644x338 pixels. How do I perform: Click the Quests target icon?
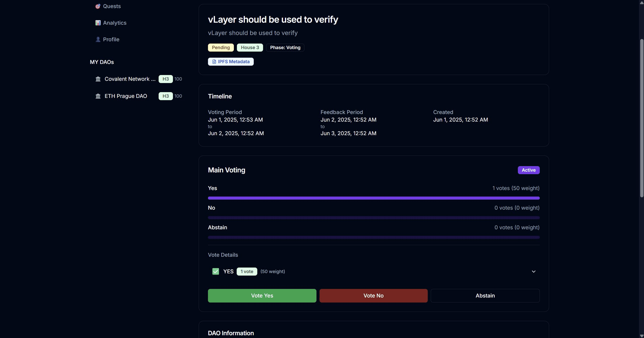point(98,6)
